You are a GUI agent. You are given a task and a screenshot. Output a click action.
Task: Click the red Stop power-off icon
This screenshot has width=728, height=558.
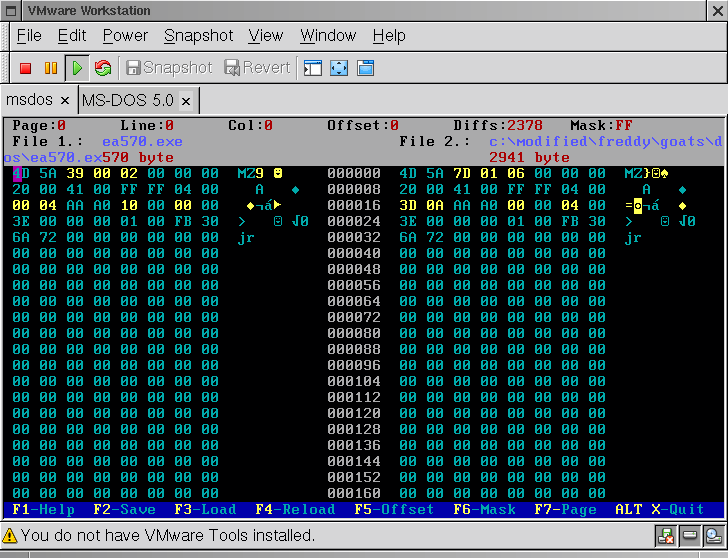pos(26,68)
